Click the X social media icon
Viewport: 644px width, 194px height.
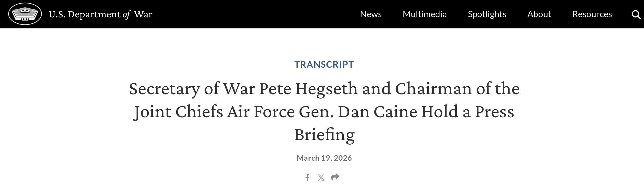pyautogui.click(x=321, y=177)
